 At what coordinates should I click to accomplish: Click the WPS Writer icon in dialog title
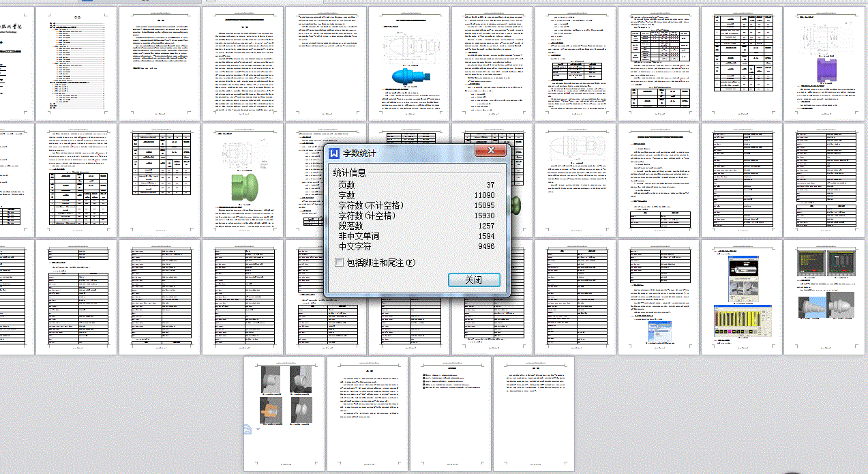click(x=334, y=153)
